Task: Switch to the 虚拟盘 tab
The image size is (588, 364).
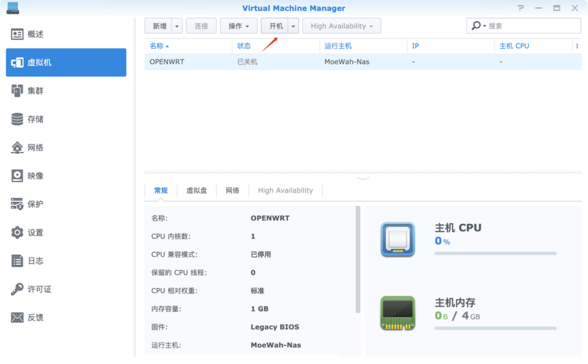Action: [197, 191]
